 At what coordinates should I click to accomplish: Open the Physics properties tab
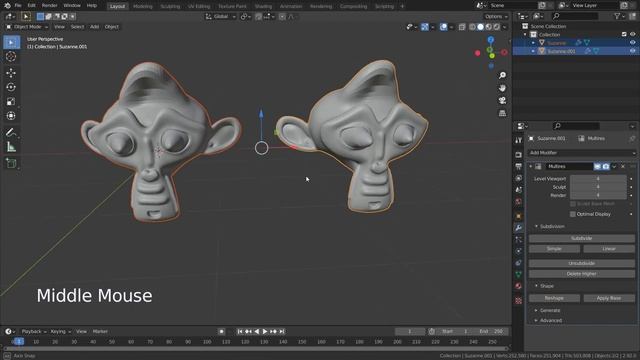518,251
